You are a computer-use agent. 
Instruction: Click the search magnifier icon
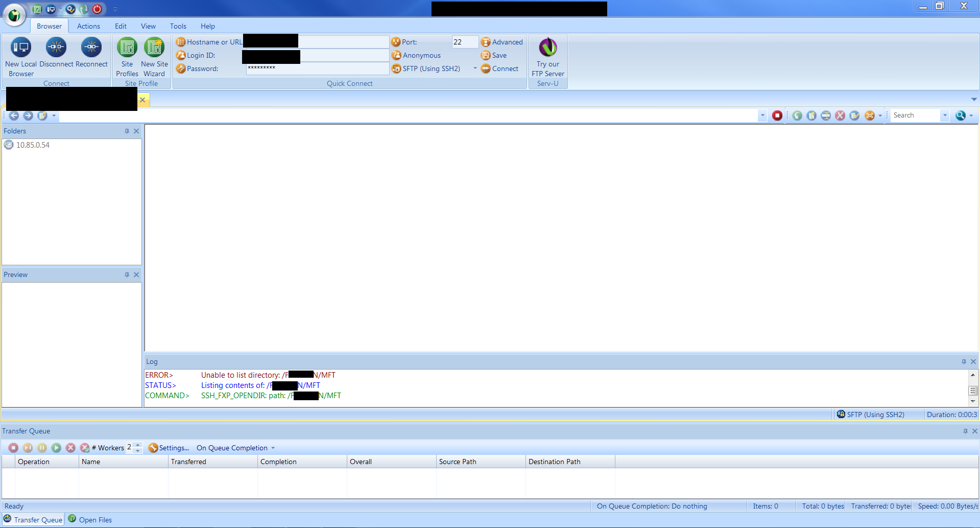coord(961,116)
